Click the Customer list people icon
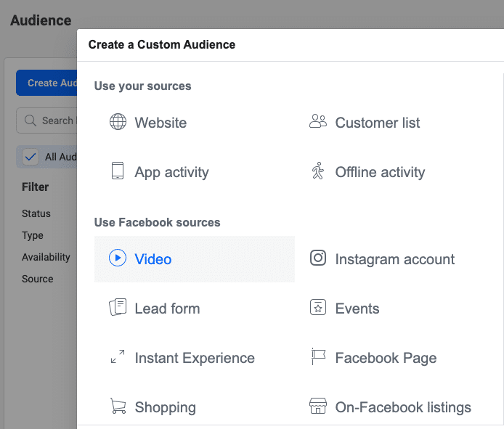 pos(318,121)
